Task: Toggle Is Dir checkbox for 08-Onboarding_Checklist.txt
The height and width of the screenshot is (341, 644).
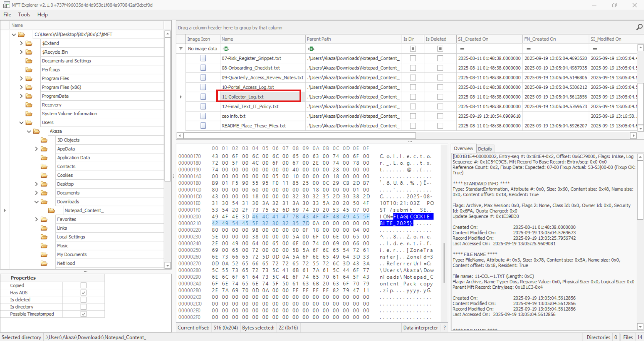Action: (413, 68)
